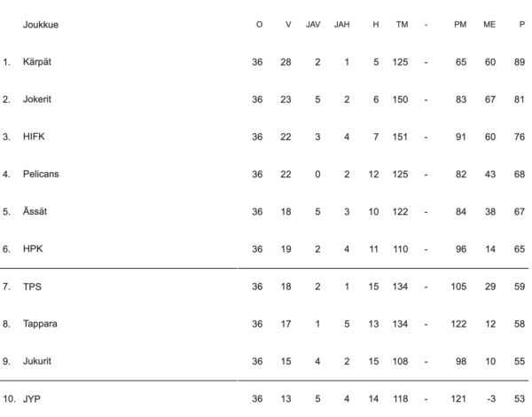532x417 pixels.
Task: Click the ME column header
Action: (x=489, y=24)
